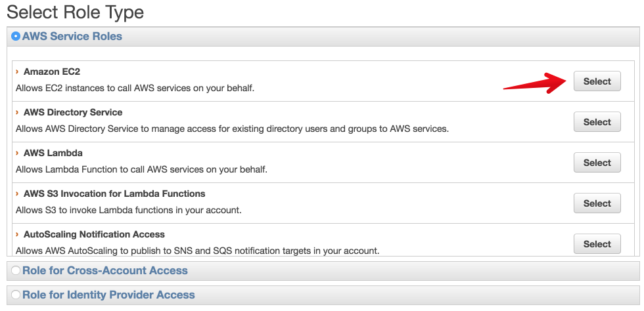644x311 pixels.
Task: Click the Amazon EC2 role title
Action: 52,72
